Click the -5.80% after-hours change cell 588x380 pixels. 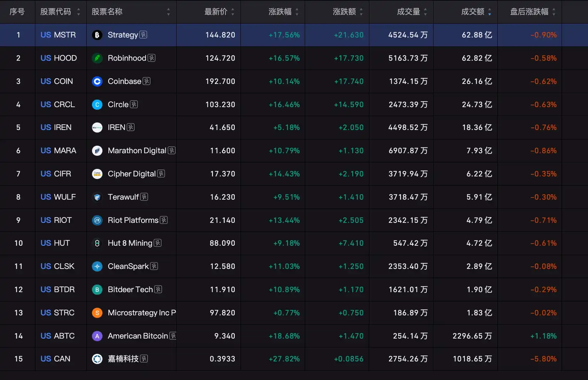pyautogui.click(x=543, y=359)
